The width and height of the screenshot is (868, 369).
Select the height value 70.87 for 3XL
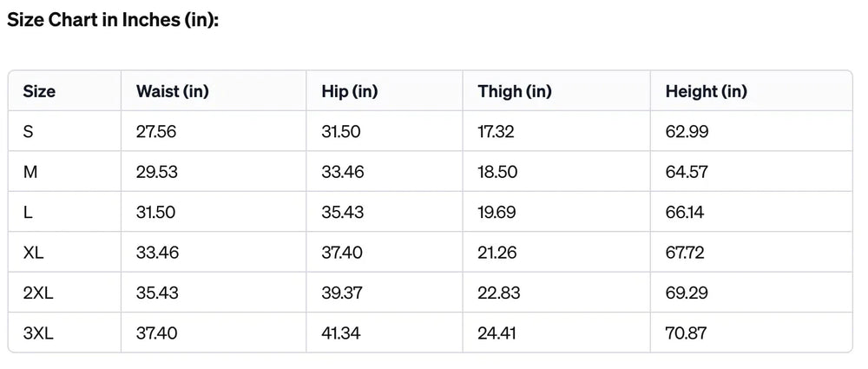point(687,333)
